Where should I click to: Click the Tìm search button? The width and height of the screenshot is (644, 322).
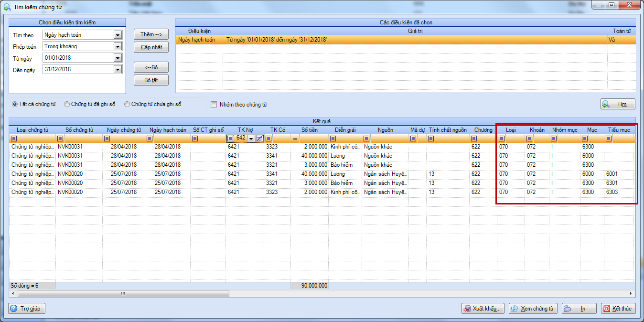click(618, 104)
